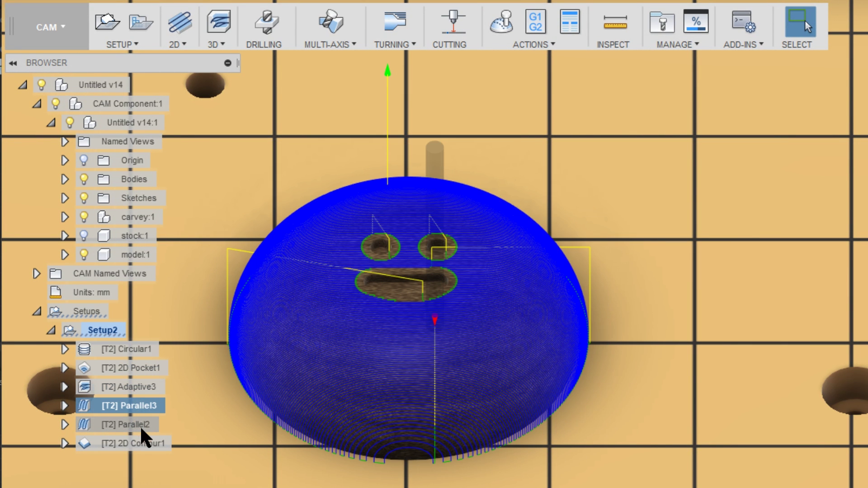This screenshot has height=488, width=868.
Task: Click the Cutting tool icon
Action: coord(453,22)
